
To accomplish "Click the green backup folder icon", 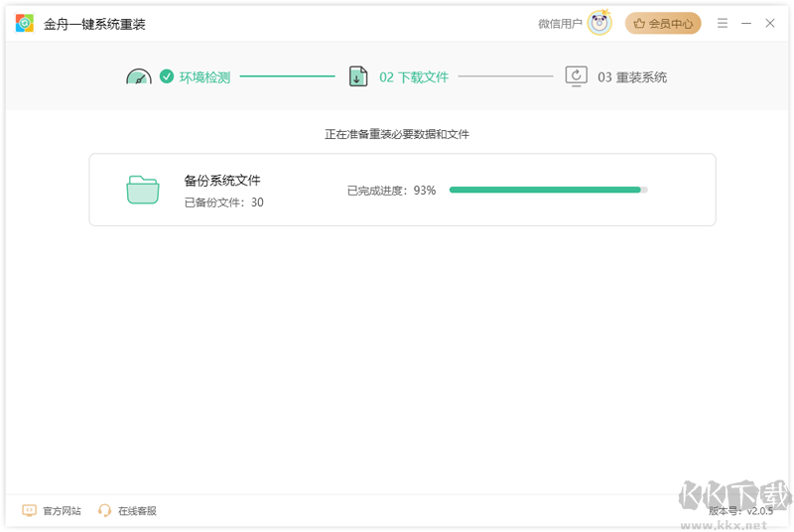I will (143, 190).
